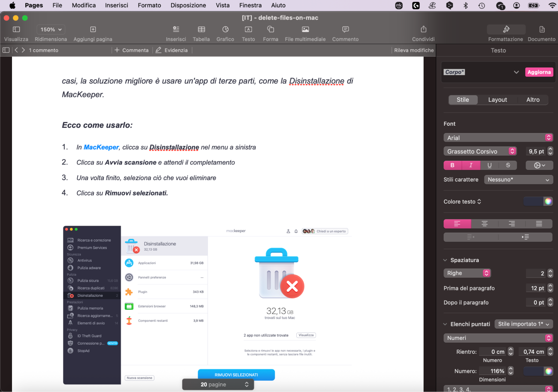Open the 150% zoom dropdown
The width and height of the screenshot is (558, 392).
tap(51, 29)
